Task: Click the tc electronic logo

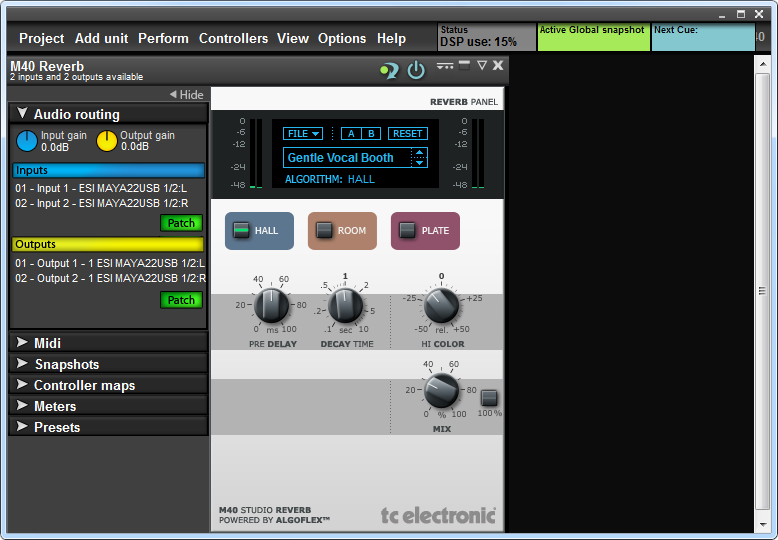Action: point(438,515)
